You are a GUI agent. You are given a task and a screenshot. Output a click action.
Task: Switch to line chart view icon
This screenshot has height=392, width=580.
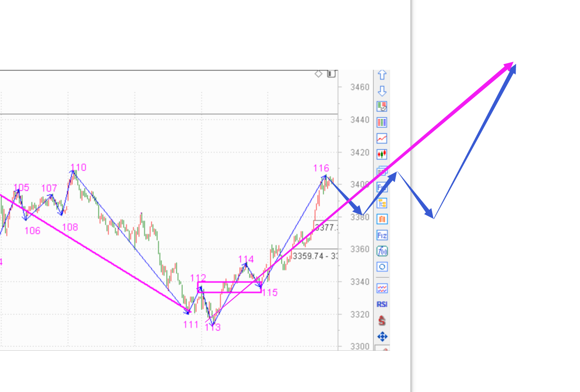pyautogui.click(x=382, y=138)
